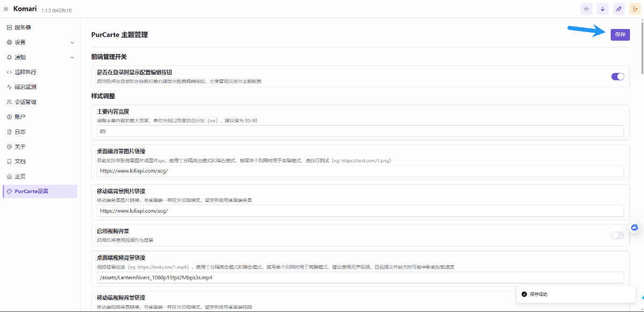Screen dimensions: 644x312
Task: Click the PurCarte 主题管理 heading
Action: point(119,35)
